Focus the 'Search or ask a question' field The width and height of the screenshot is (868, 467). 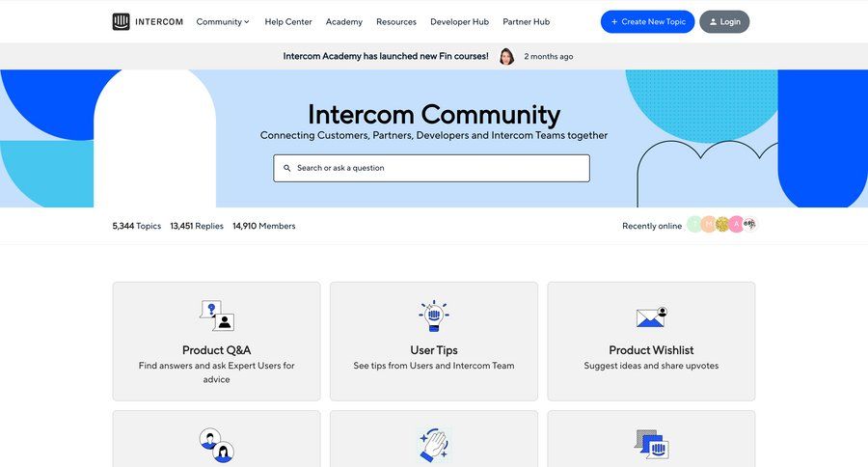(431, 168)
